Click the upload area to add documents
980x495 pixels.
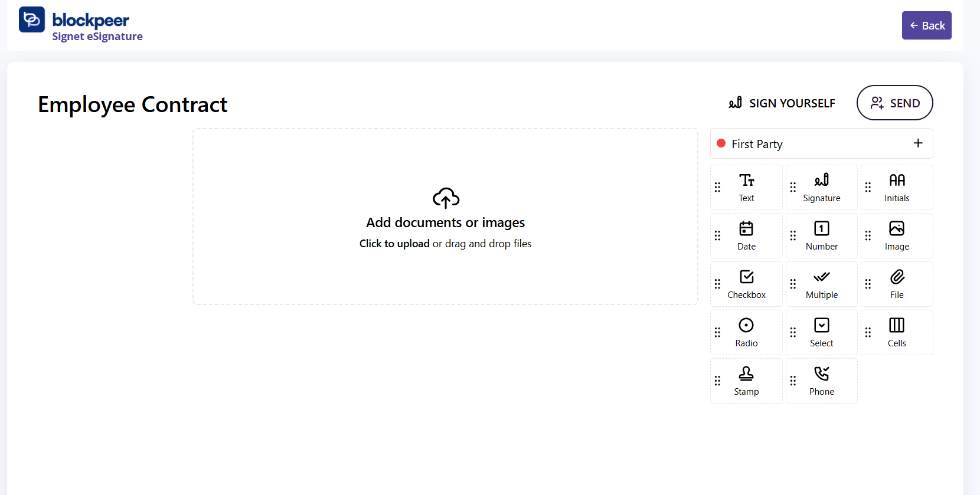445,217
